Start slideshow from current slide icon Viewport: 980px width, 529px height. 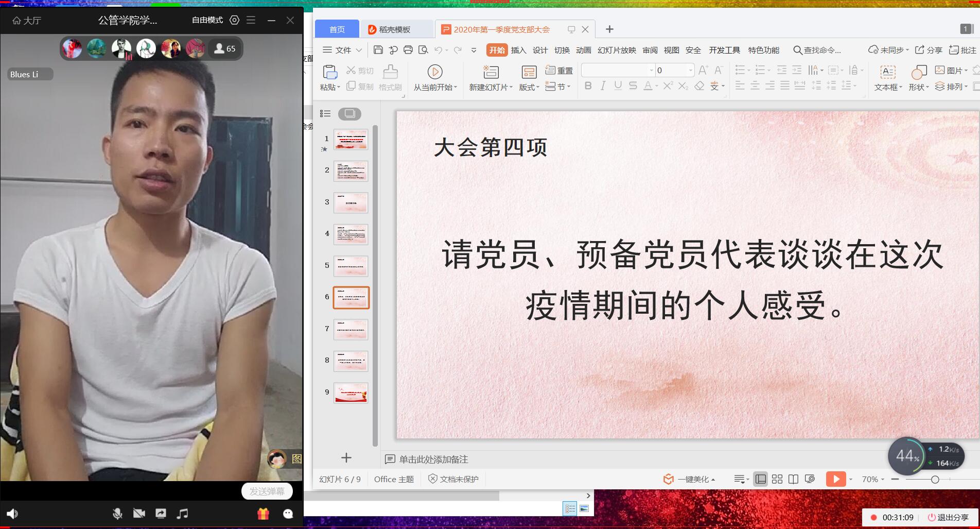click(x=435, y=72)
